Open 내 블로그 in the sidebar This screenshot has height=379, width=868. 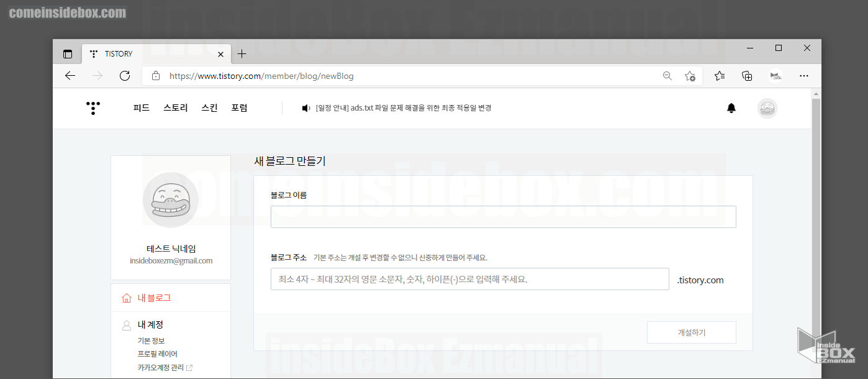coord(154,298)
